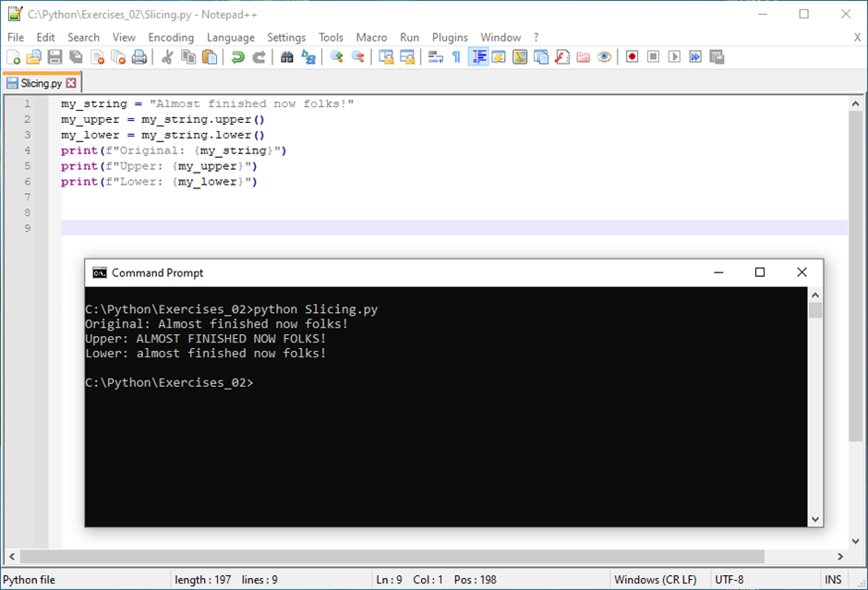Create a new file with New icon
Screen dimensions: 868x590
click(13, 57)
